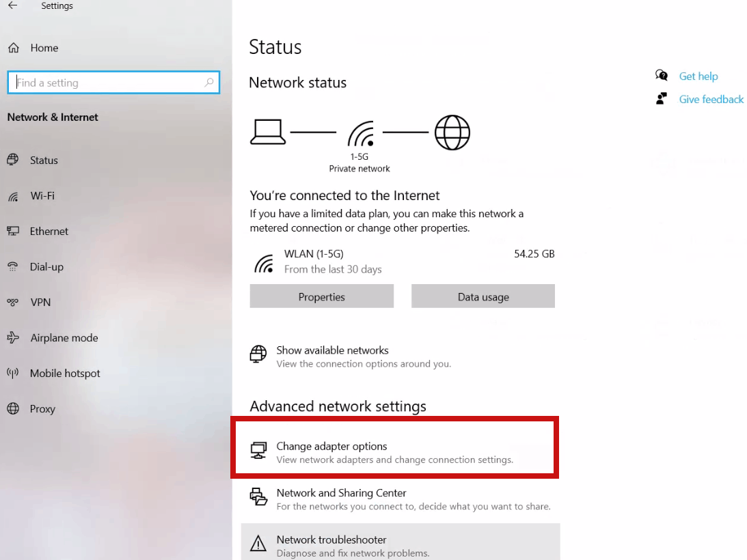Click the Get help chat icon

(x=662, y=75)
